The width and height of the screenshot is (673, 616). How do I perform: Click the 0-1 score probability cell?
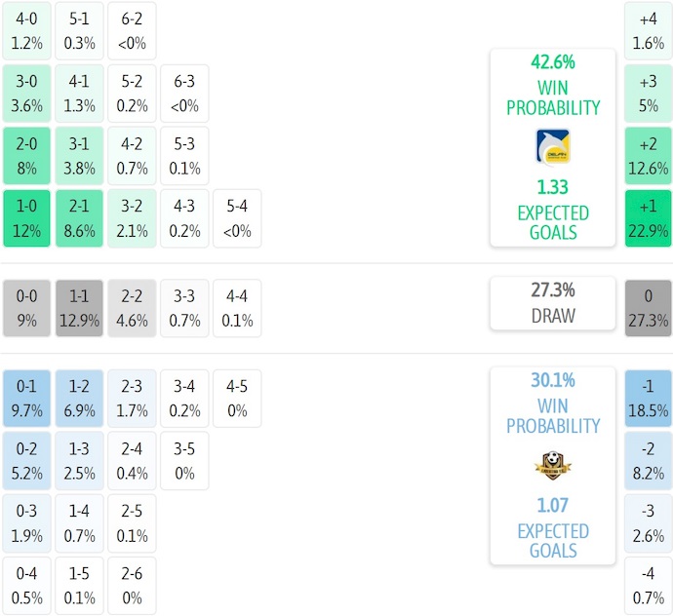click(x=27, y=399)
